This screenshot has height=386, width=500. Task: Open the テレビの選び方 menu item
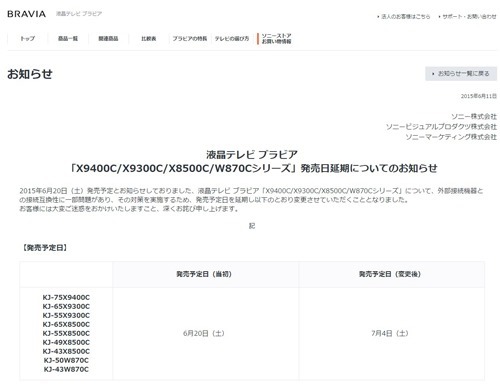pos(232,38)
